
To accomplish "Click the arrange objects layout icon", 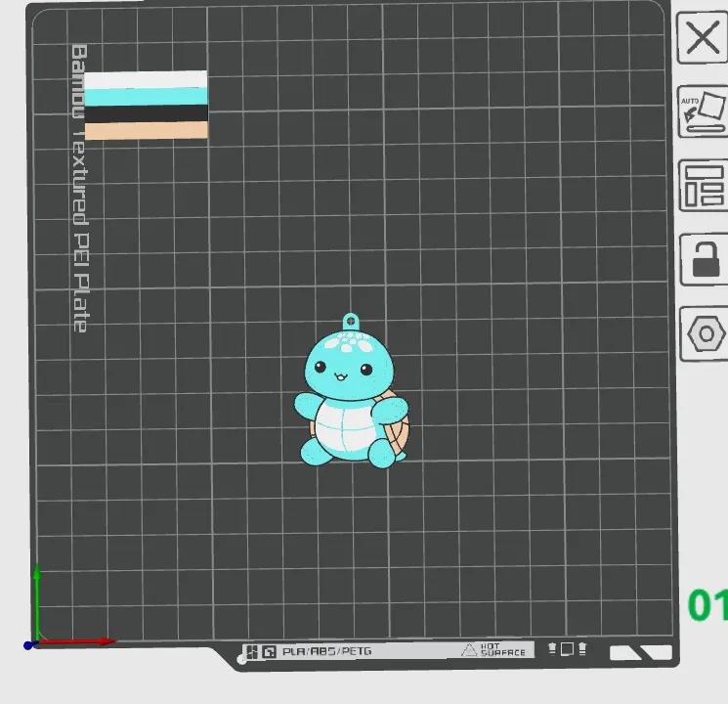I will click(x=704, y=186).
